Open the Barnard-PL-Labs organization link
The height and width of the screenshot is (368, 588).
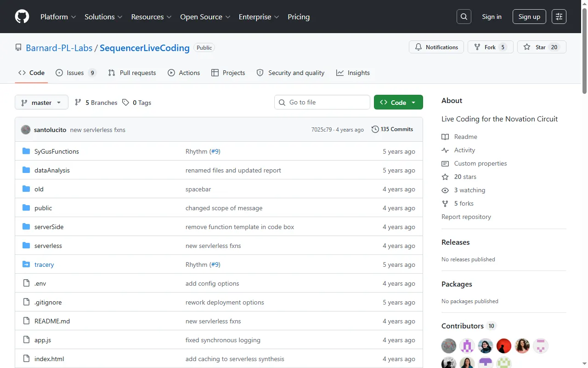[x=59, y=48]
